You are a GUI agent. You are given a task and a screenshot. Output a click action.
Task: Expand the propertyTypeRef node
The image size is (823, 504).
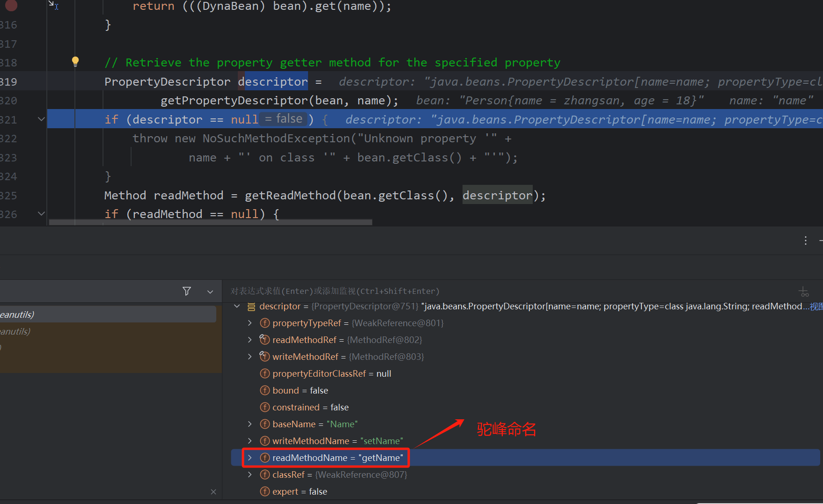(250, 323)
